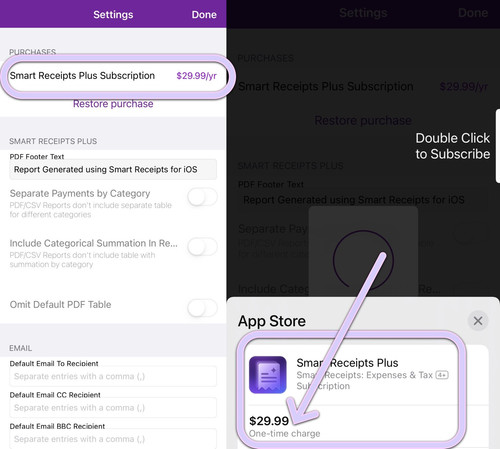The image size is (500, 449).
Task: Tap the Restore purchase link
Action: tap(113, 104)
